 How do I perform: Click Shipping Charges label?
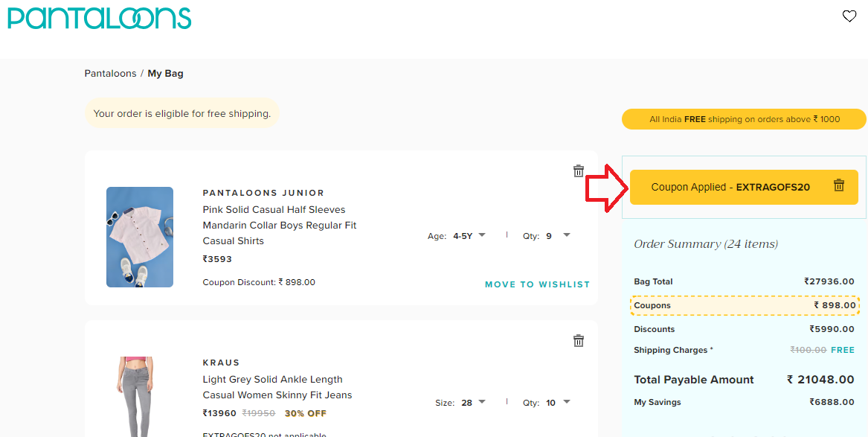pos(673,350)
